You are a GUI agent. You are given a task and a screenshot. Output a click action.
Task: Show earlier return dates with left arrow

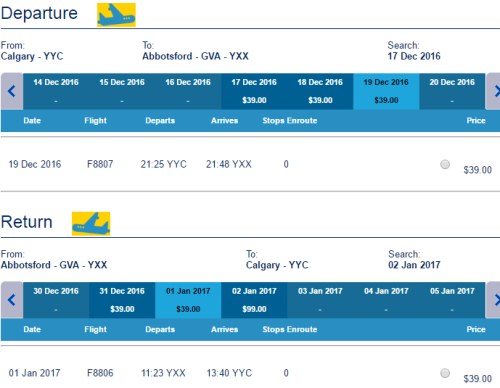click(12, 300)
